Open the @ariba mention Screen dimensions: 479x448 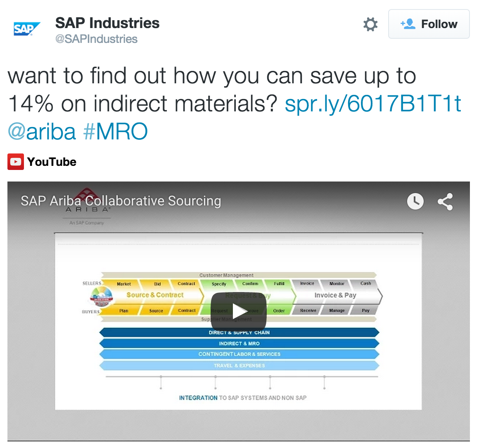(x=42, y=132)
